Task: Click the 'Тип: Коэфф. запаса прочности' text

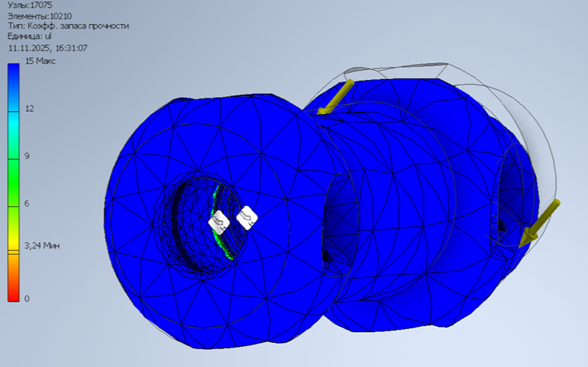Action: (67, 26)
